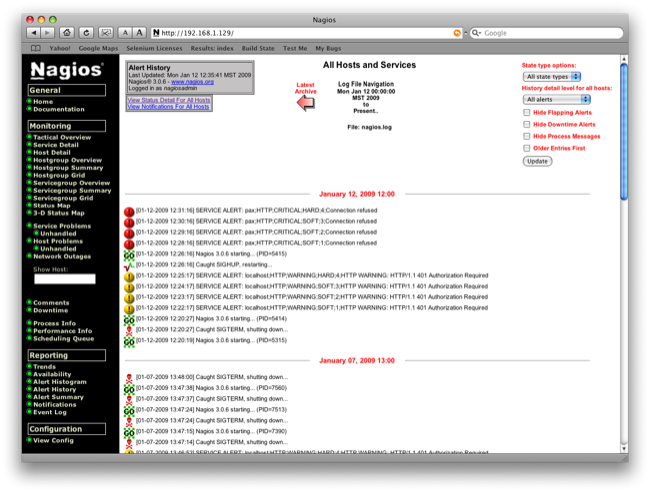
Task: Open Hostgroup Overview in sidebar
Action: click(x=68, y=160)
